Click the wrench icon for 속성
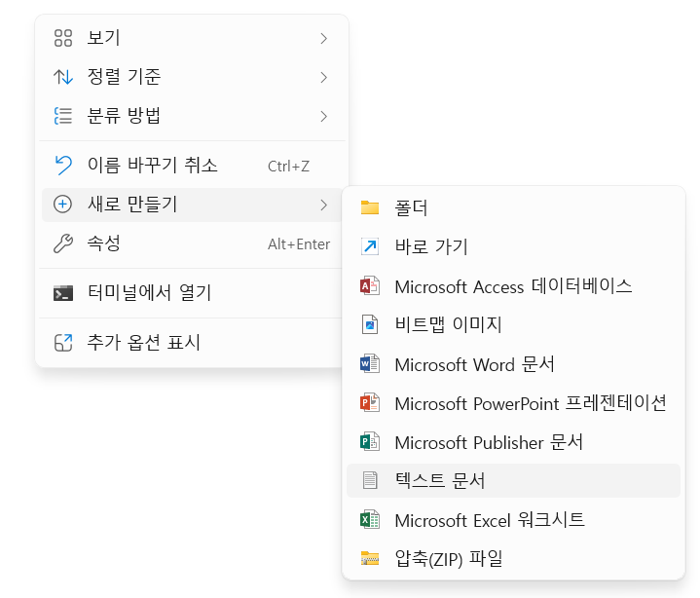This screenshot has width=700, height=598. pos(63,243)
